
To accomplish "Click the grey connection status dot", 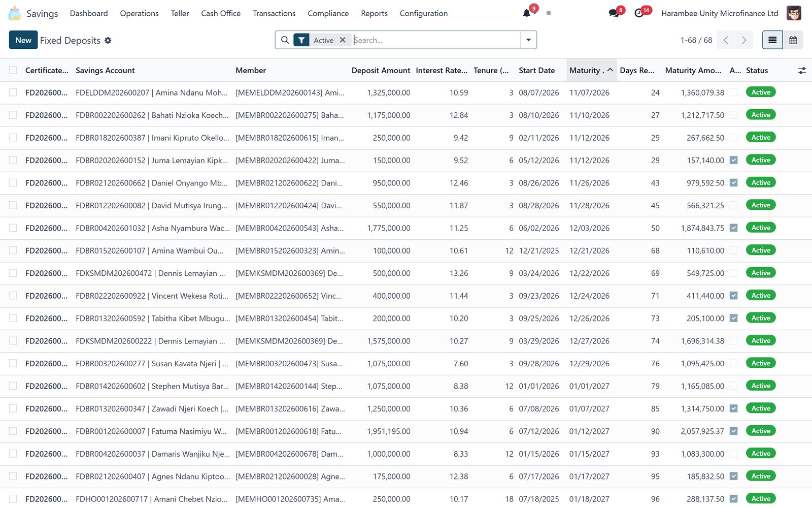I will (x=549, y=13).
